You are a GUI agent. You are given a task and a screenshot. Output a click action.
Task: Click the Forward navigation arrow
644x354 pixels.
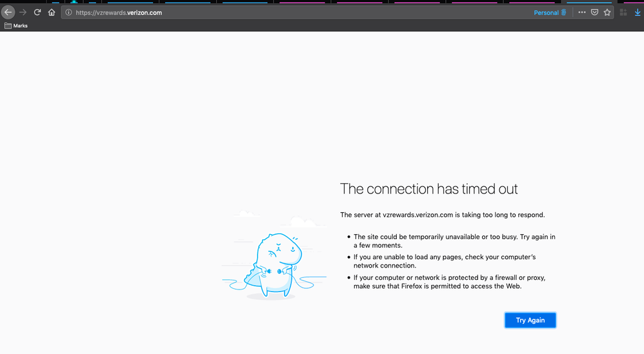23,12
